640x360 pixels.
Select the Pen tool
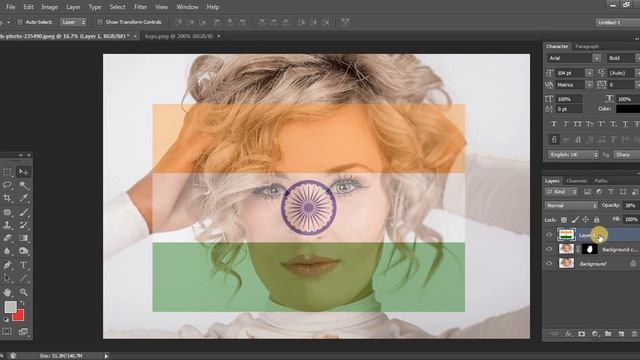click(x=7, y=265)
